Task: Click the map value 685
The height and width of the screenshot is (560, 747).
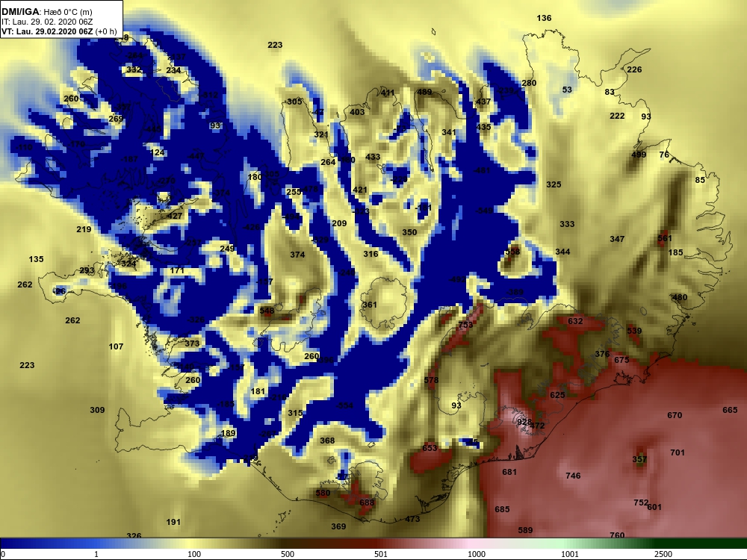Action: coord(502,509)
